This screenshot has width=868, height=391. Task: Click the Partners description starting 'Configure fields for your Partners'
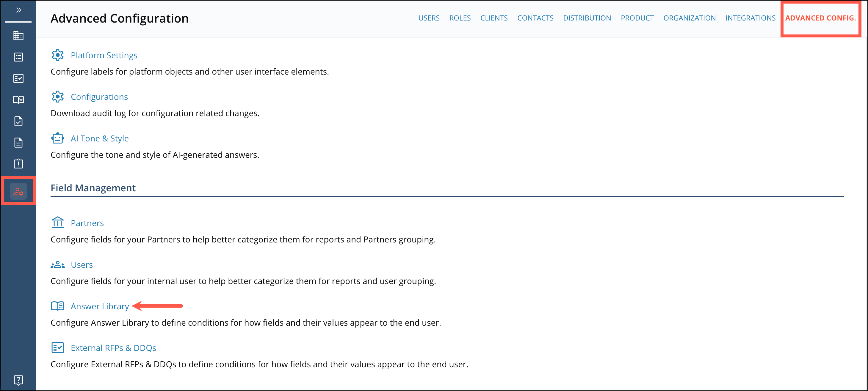[x=243, y=239]
